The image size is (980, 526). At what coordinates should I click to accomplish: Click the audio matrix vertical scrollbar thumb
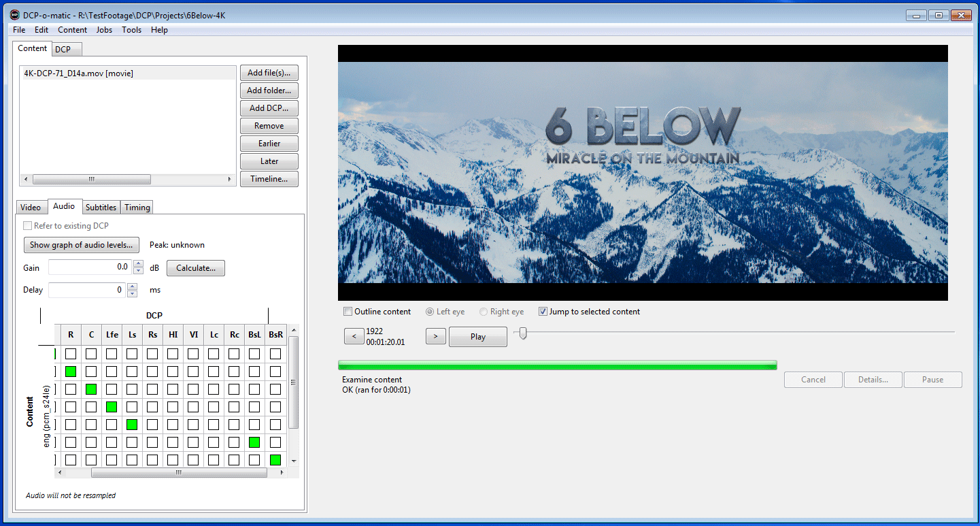pos(294,382)
